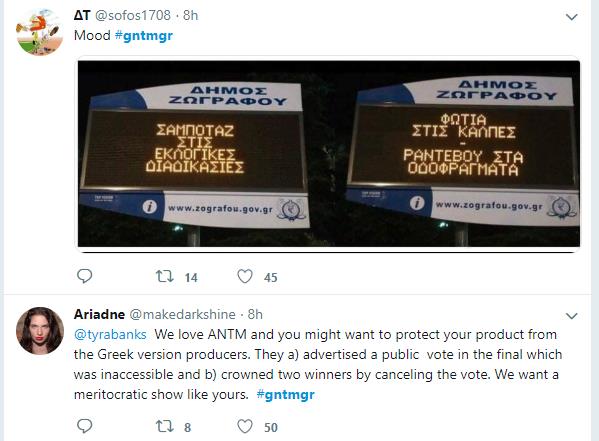The height and width of the screenshot is (441, 599).
Task: Open the Ariadne display name
Action: coord(99,314)
